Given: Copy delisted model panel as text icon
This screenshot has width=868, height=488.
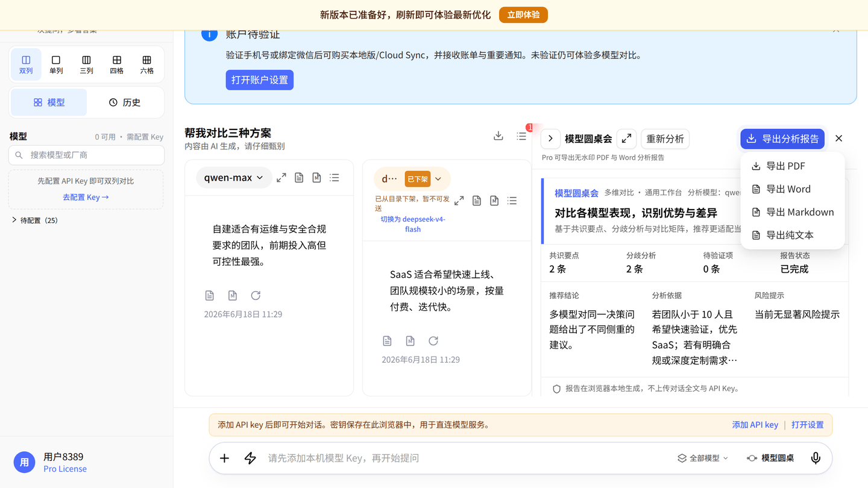Looking at the screenshot, I should click(477, 201).
